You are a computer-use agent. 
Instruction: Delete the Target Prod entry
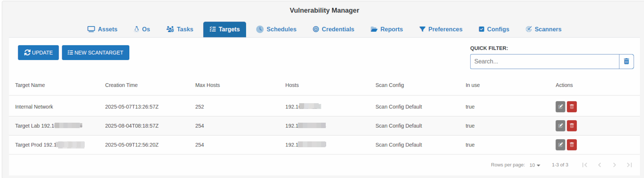(572, 145)
